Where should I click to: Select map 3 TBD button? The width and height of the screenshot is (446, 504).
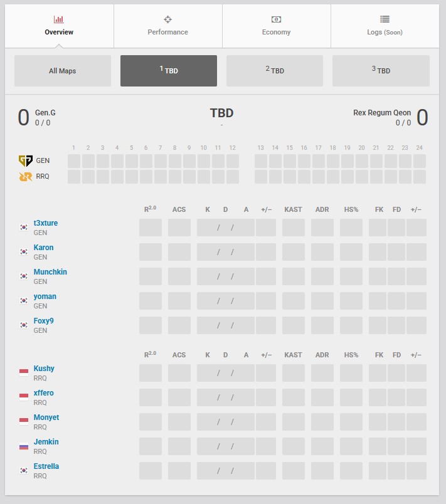pos(381,71)
